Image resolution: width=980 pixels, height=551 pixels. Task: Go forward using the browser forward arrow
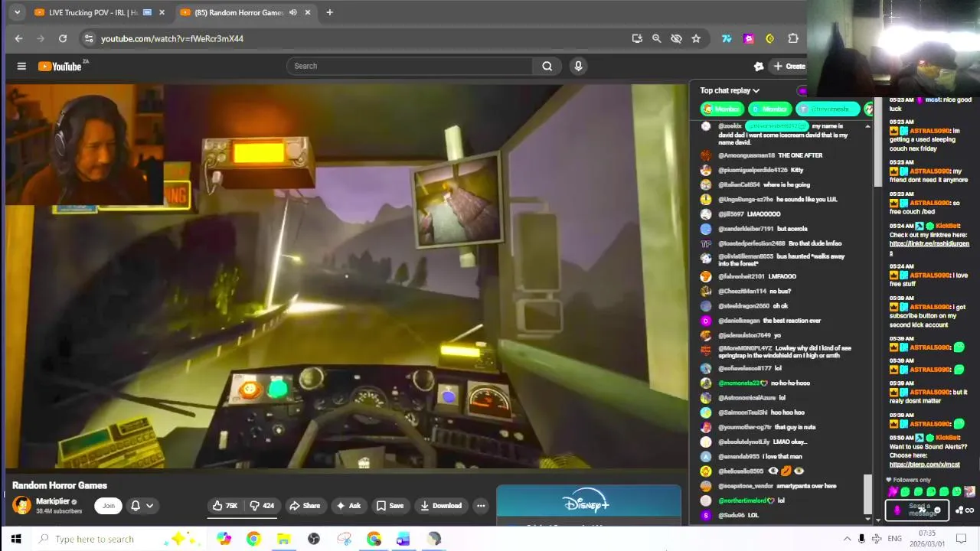point(41,38)
